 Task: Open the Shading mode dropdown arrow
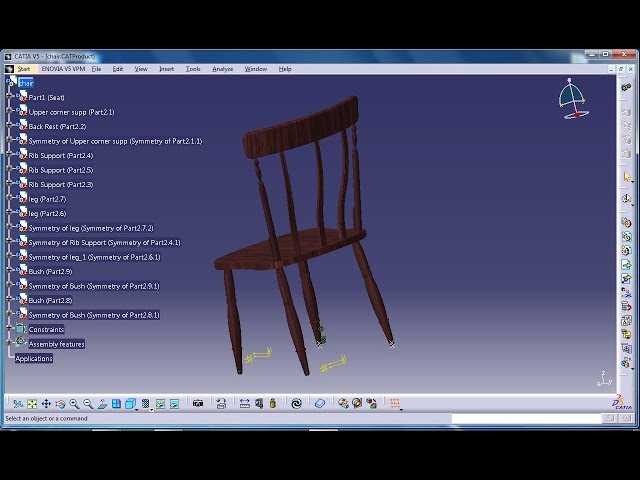[x=151, y=409]
